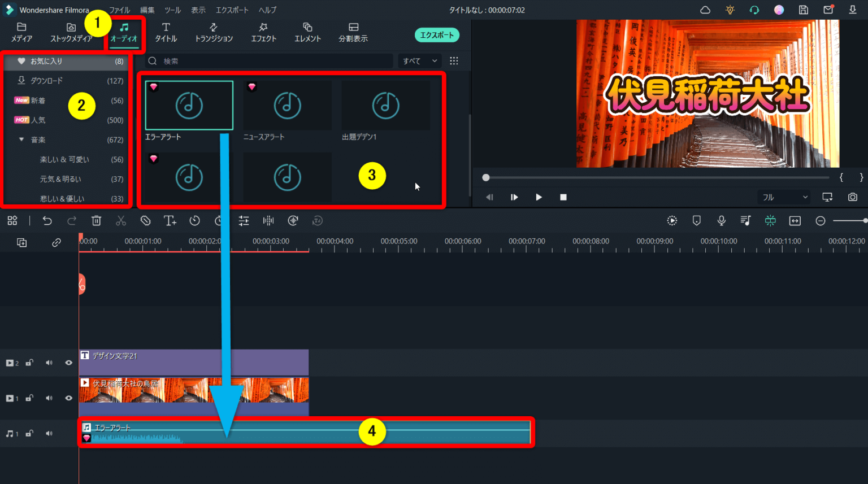Click the add marker icon
868x484 pixels.
click(696, 220)
